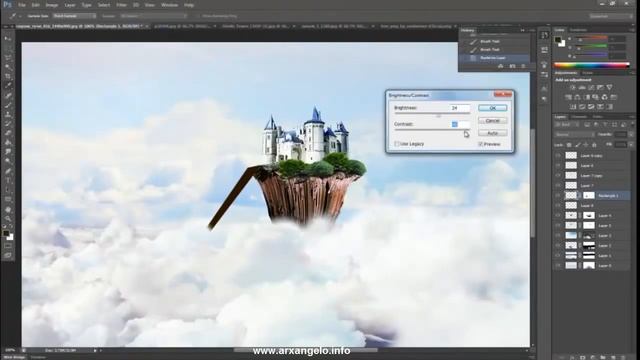Image resolution: width=640 pixels, height=360 pixels.
Task: Click Cancel in the Brightness/Contrast dialog
Action: coord(493,120)
